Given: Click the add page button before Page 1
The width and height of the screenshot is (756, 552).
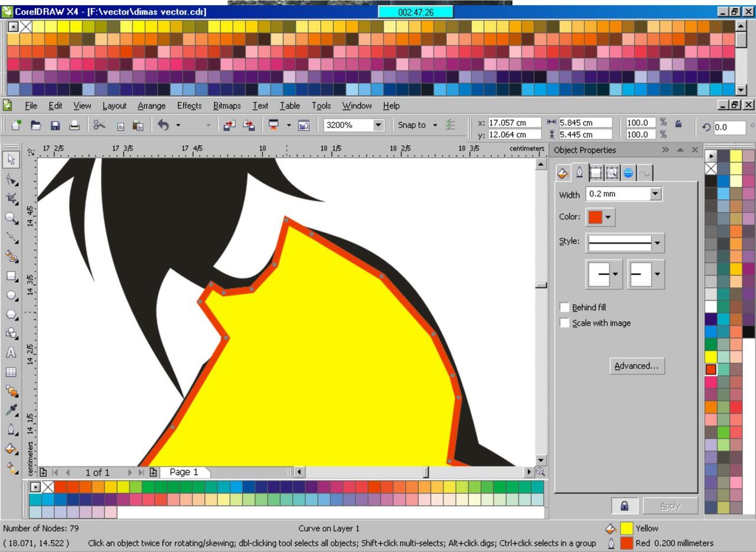Looking at the screenshot, I should (x=43, y=472).
